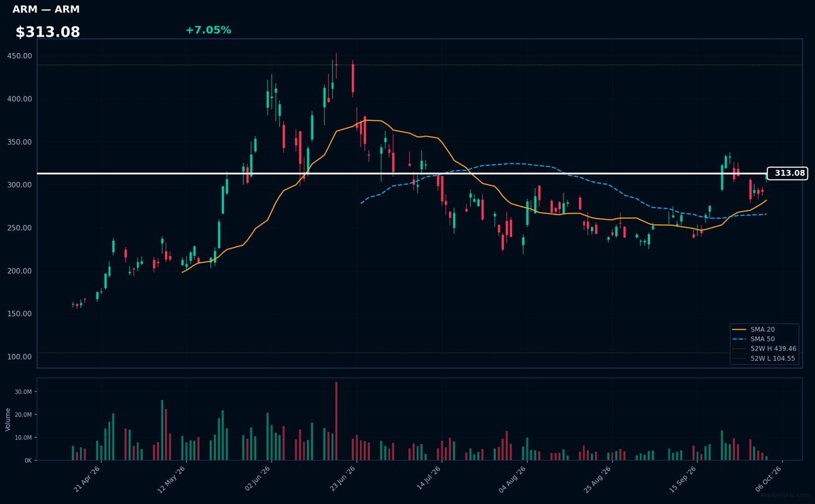Click the 10.0M volume axis label

pos(24,437)
